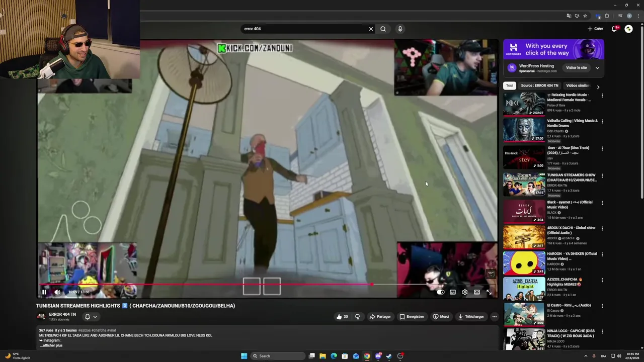Open more actions three-dot menu under video
The width and height of the screenshot is (644, 362).
[495, 317]
